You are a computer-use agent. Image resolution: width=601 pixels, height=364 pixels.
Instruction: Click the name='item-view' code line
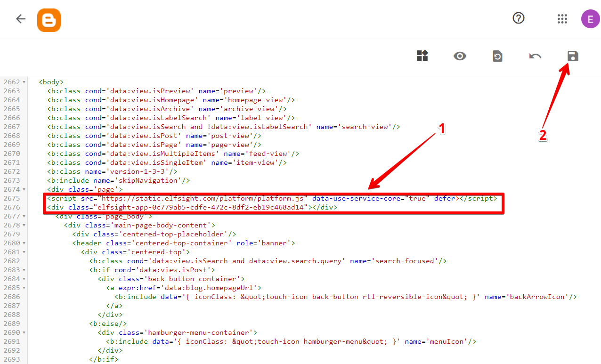pos(167,162)
